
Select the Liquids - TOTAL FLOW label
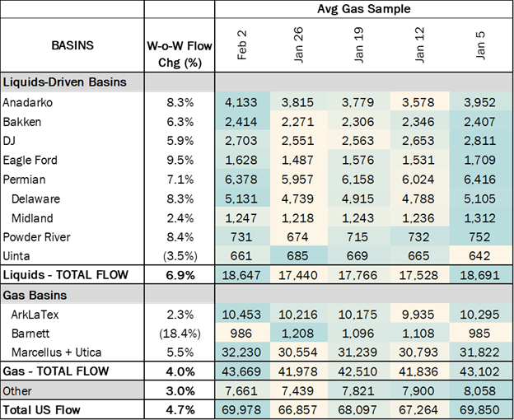pyautogui.click(x=65, y=275)
